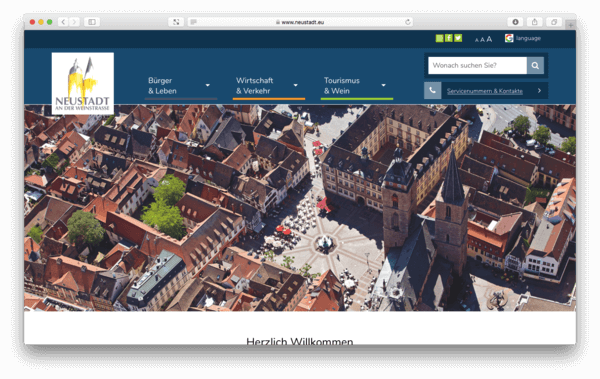600x379 pixels.
Task: Click the Wonach suchen Sie? search field
Action: click(x=477, y=65)
